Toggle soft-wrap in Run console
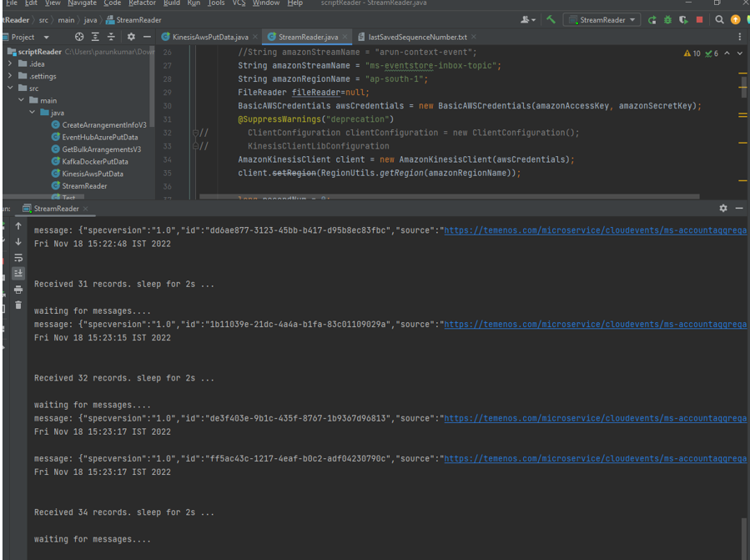 click(18, 258)
